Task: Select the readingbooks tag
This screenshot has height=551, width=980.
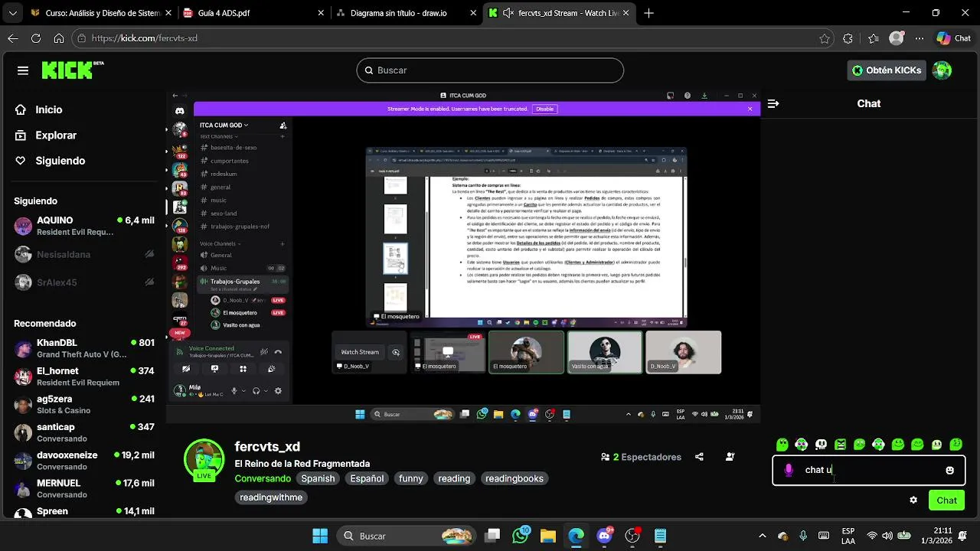Action: pos(514,478)
